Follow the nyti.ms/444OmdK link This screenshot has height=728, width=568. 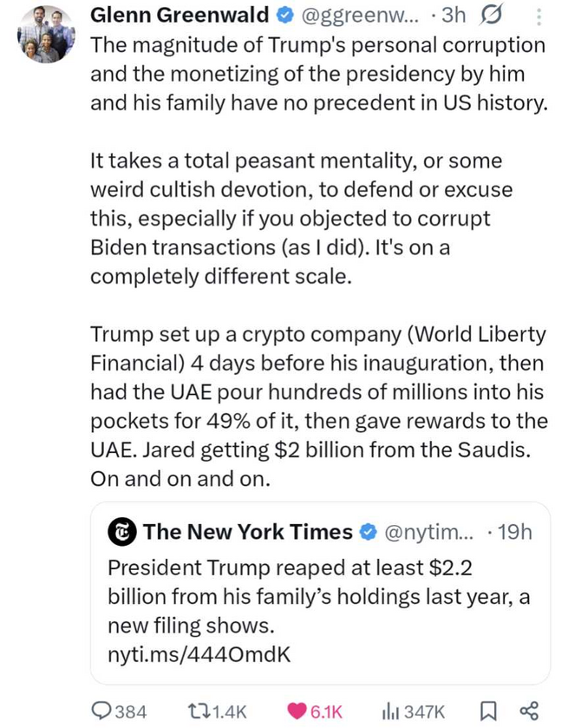click(x=199, y=654)
